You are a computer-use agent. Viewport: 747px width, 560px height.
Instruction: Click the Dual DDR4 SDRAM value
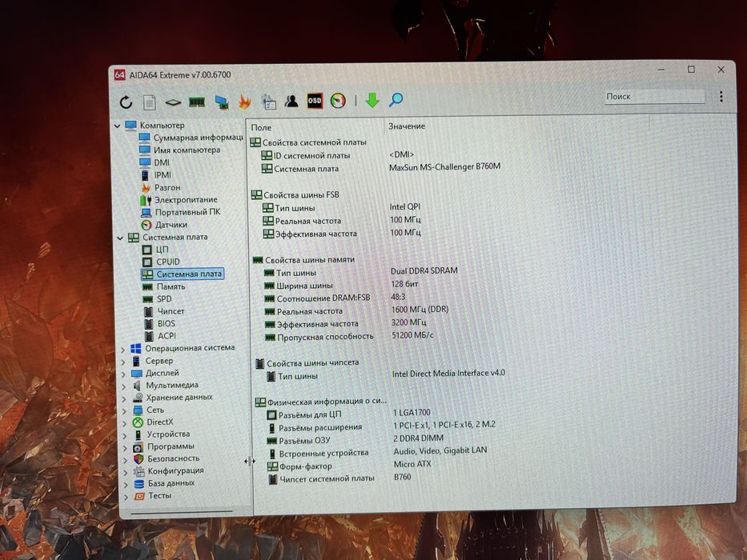pyautogui.click(x=424, y=270)
